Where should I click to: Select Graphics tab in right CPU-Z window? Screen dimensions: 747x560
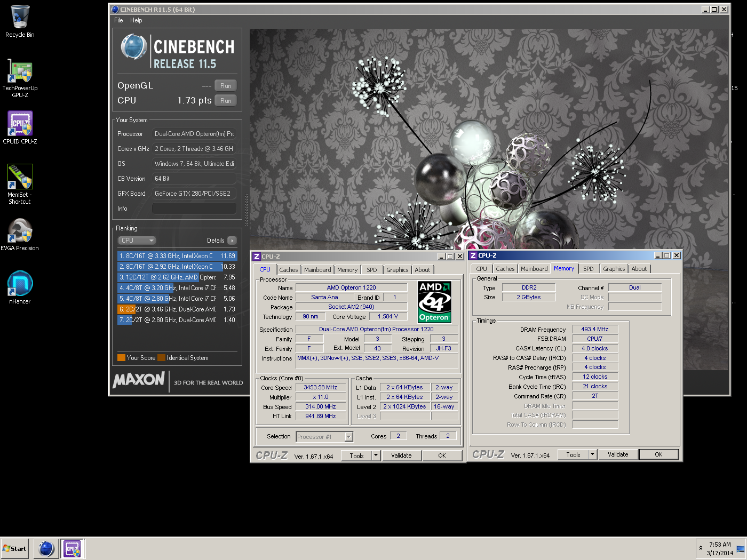[x=614, y=269]
